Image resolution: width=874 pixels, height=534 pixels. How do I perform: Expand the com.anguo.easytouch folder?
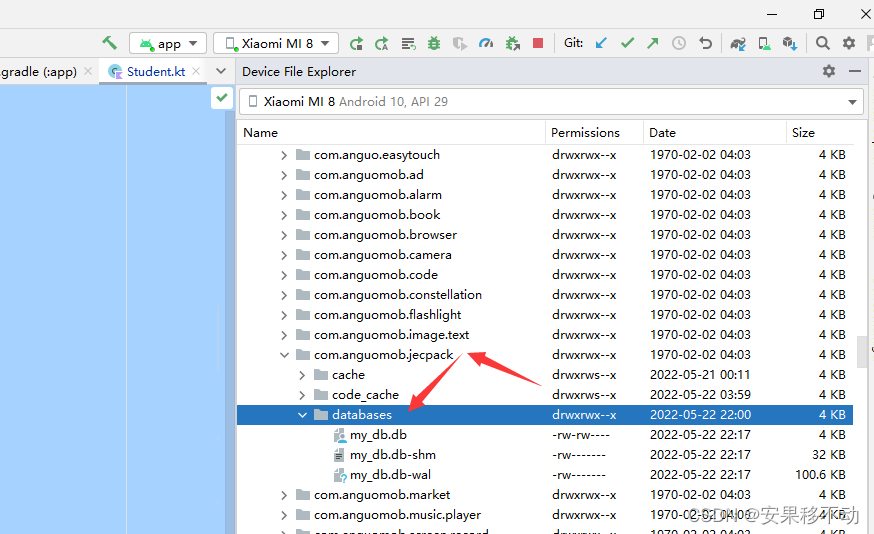coord(284,155)
